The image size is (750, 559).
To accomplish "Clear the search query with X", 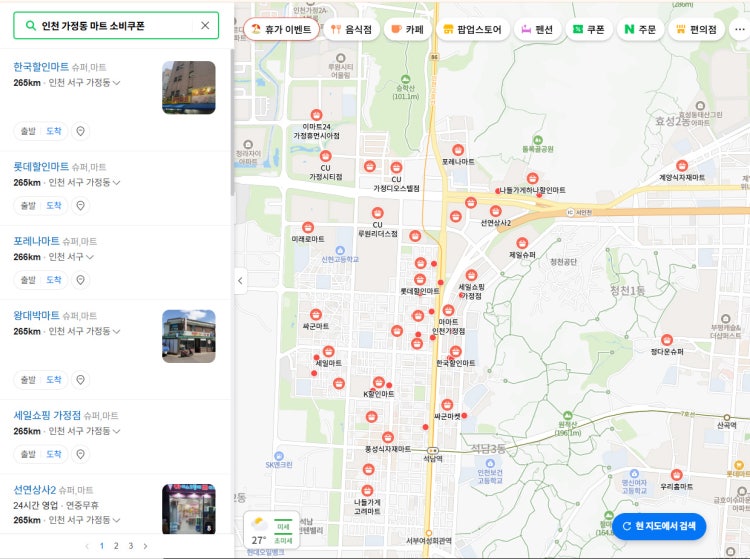I will point(205,25).
